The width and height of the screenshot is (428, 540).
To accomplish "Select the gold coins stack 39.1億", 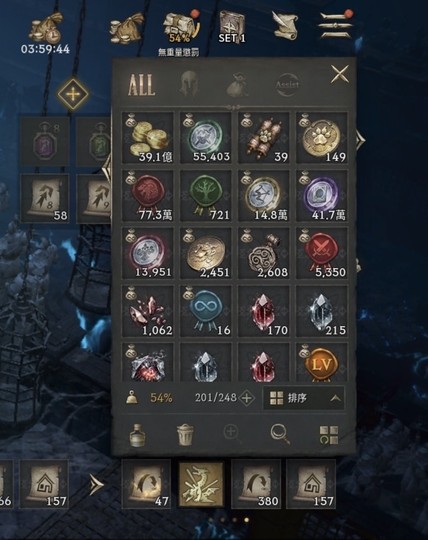I will [148, 138].
